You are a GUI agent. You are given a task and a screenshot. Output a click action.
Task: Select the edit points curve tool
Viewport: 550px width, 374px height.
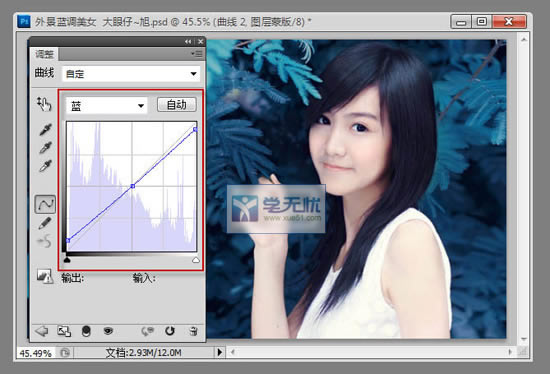point(45,204)
